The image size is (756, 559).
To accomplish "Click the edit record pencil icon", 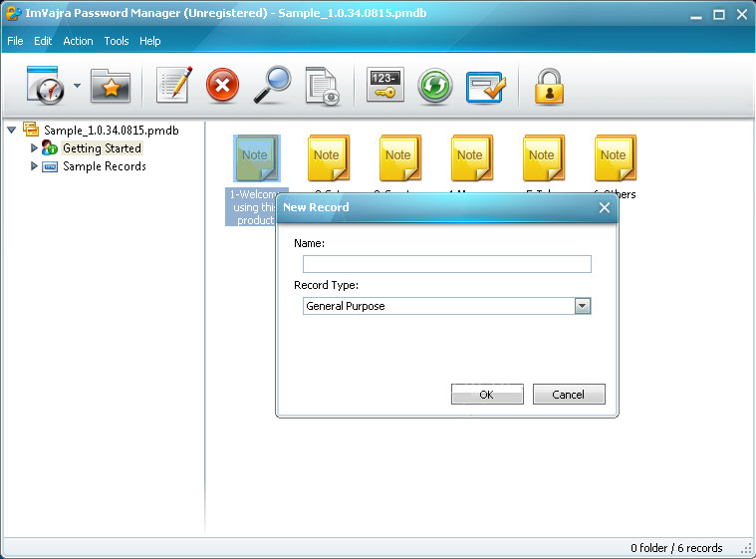I will [x=174, y=85].
